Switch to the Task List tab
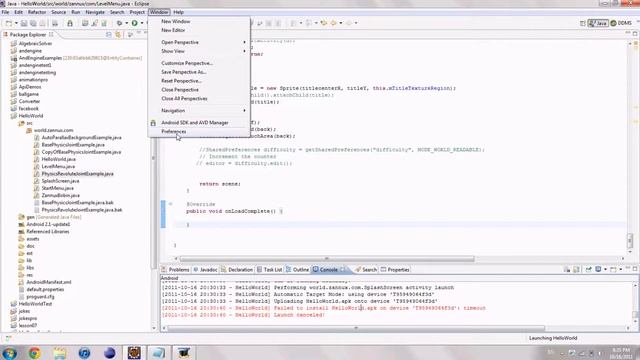The image size is (640, 360). click(269, 270)
